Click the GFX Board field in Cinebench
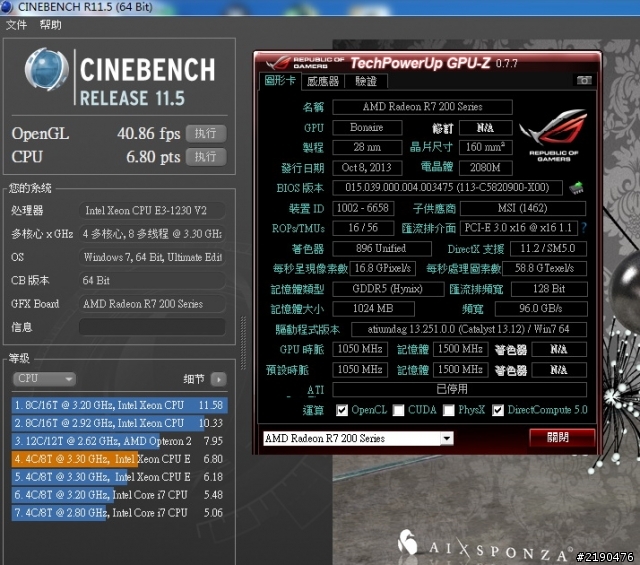 coord(152,304)
